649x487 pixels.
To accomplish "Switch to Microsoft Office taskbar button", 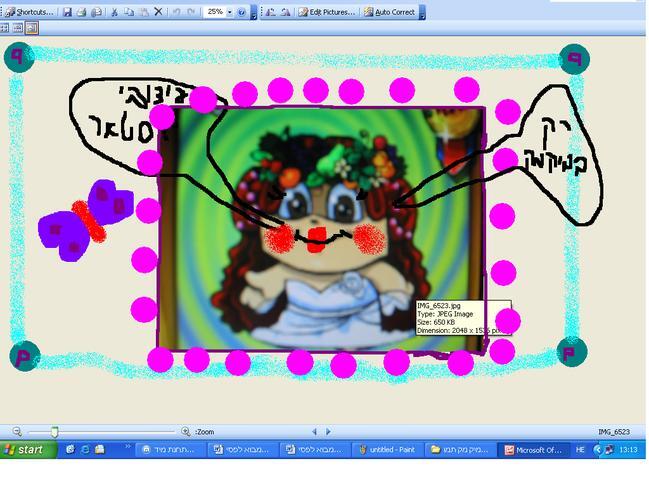I will click(x=534, y=450).
